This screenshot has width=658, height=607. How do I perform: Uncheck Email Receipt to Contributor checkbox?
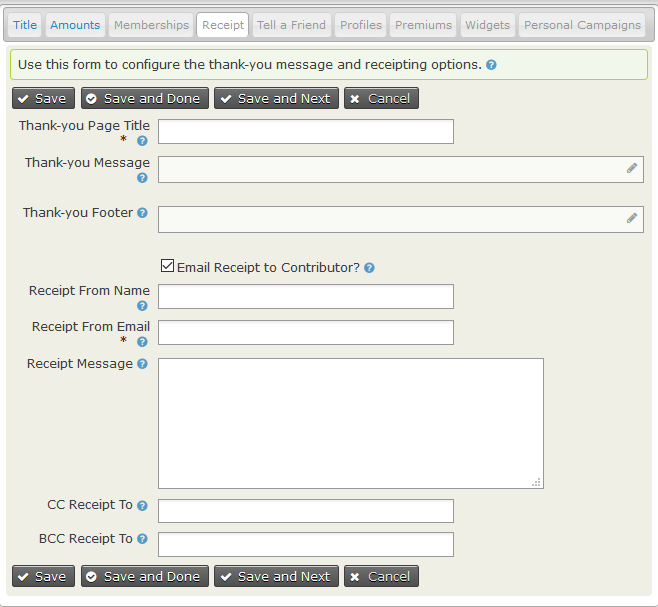(167, 266)
